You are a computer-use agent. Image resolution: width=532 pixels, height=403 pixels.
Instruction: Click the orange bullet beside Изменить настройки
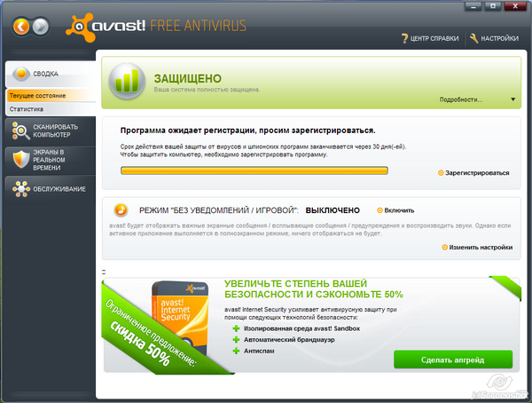click(445, 248)
